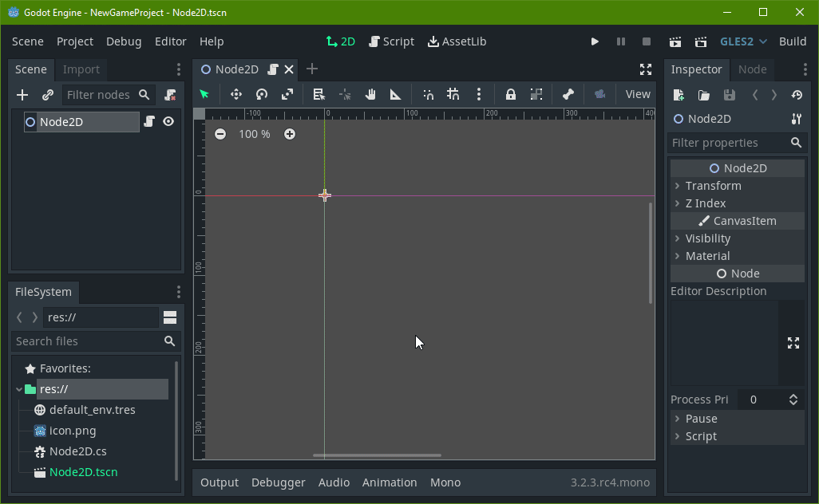Select the Move tool in the canvas toolbar
The image size is (819, 504).
click(x=237, y=94)
